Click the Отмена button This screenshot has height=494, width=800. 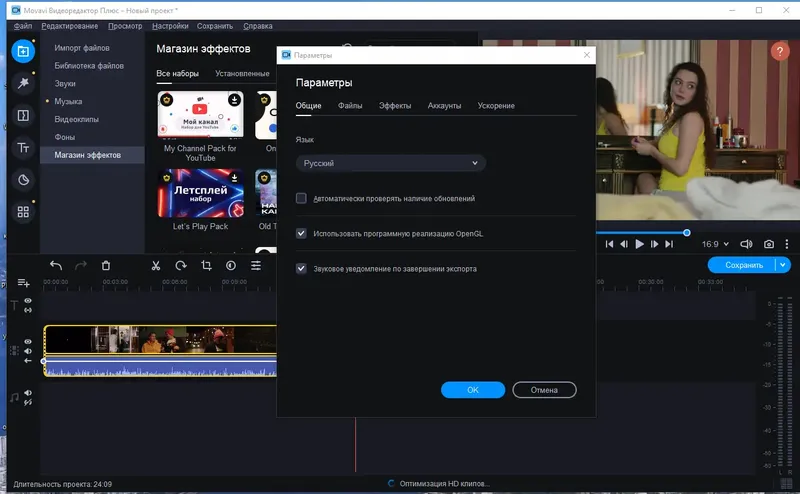pyautogui.click(x=544, y=390)
